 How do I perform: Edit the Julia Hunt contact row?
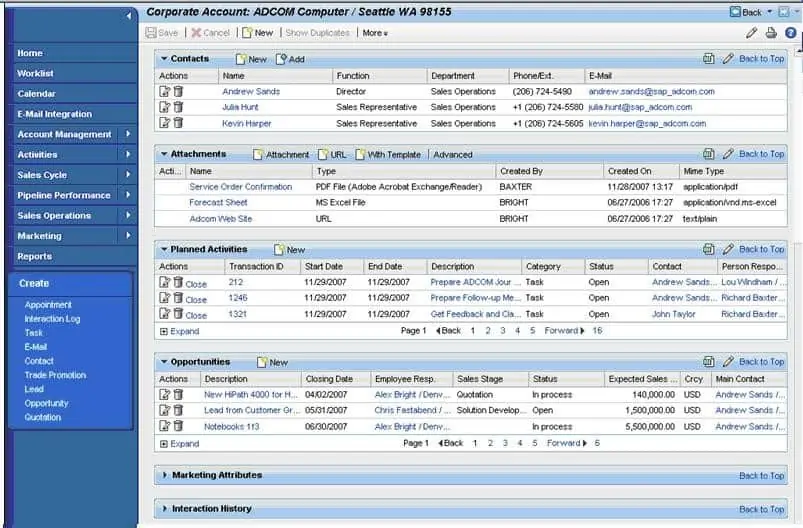point(164,107)
